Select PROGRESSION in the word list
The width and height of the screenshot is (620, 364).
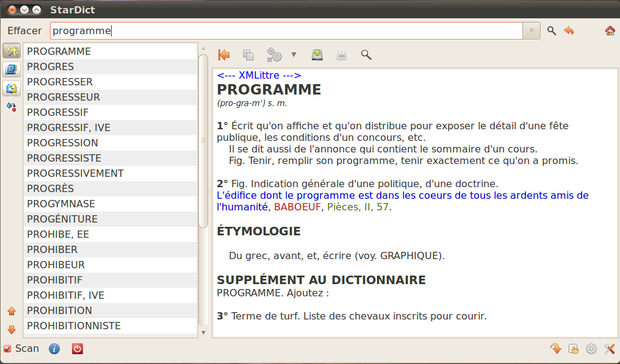[x=62, y=143]
